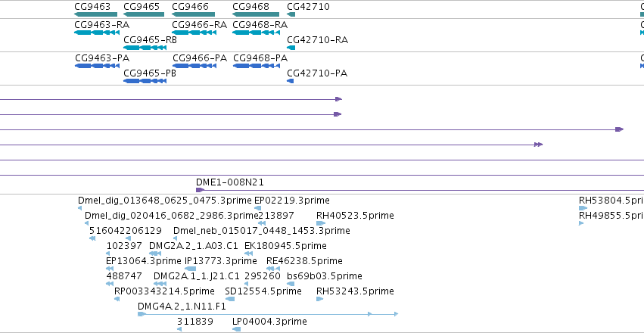Click the CG42710-PA protein glyph

pyautogui.click(x=290, y=81)
